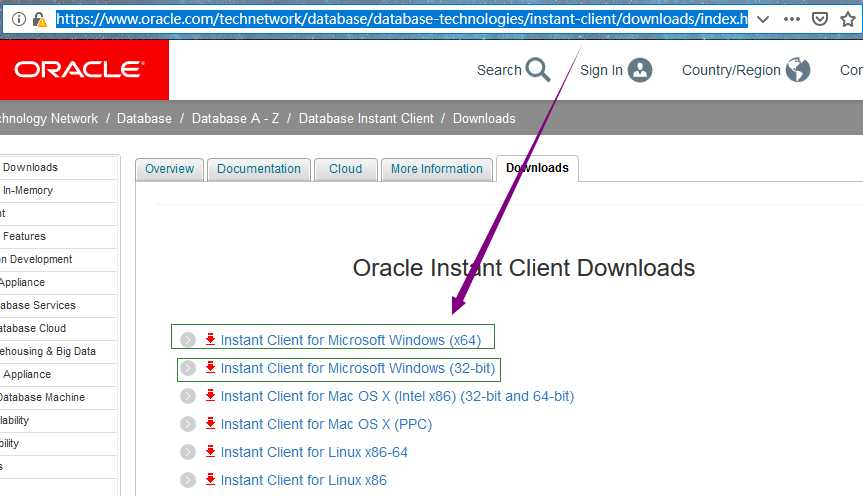The image size is (863, 496).
Task: Click the Sign In text link
Action: pyautogui.click(x=601, y=70)
